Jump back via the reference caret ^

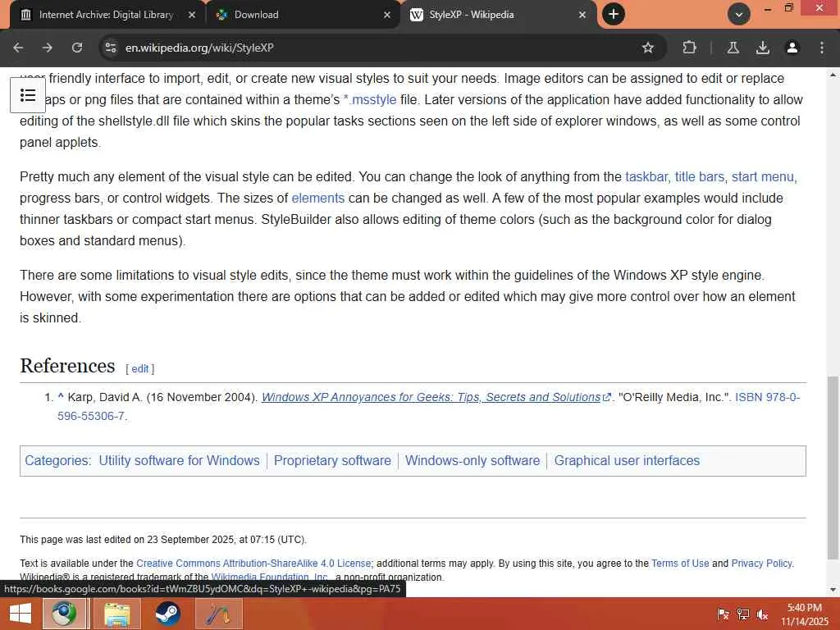(x=61, y=397)
